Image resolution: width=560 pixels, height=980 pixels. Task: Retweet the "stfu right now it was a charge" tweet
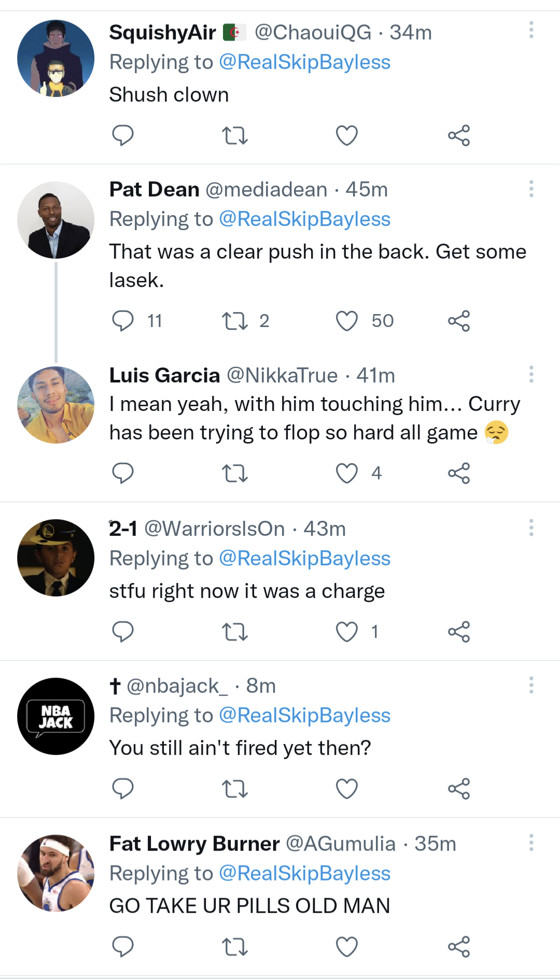pyautogui.click(x=235, y=632)
